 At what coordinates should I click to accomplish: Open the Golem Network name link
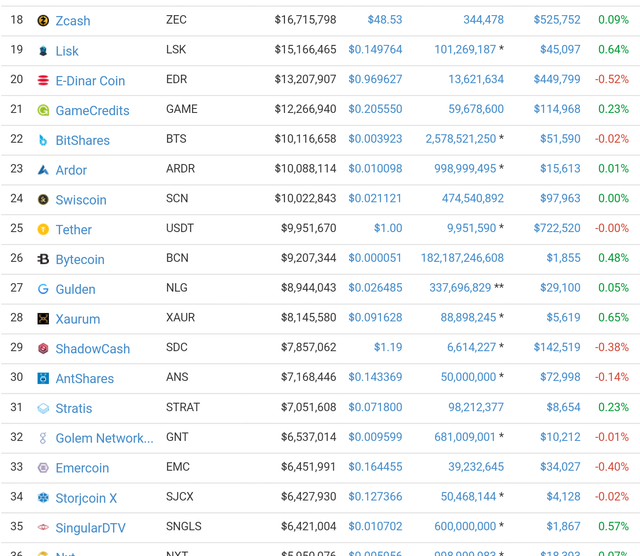coord(104,438)
